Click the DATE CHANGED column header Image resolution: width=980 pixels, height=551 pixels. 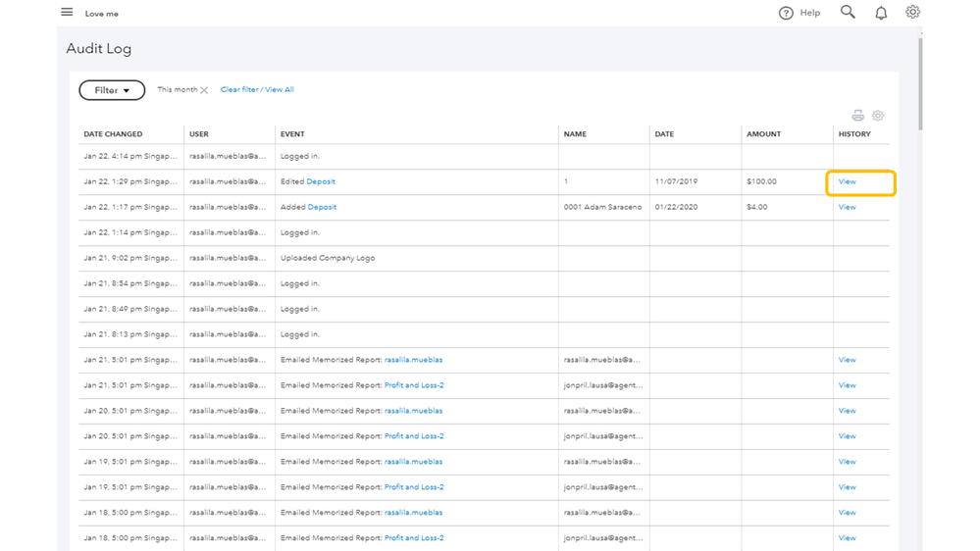click(x=113, y=134)
